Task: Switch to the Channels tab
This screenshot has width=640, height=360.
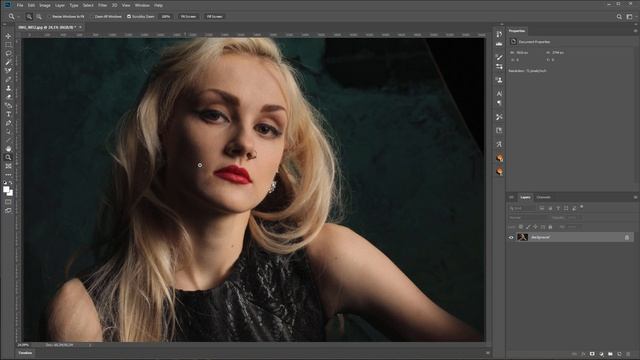Action: [543, 197]
